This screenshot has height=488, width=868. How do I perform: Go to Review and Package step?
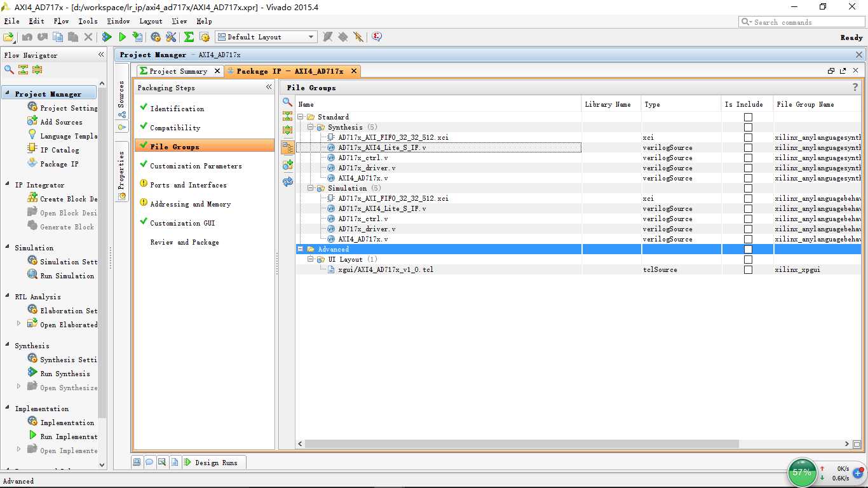tap(184, 242)
